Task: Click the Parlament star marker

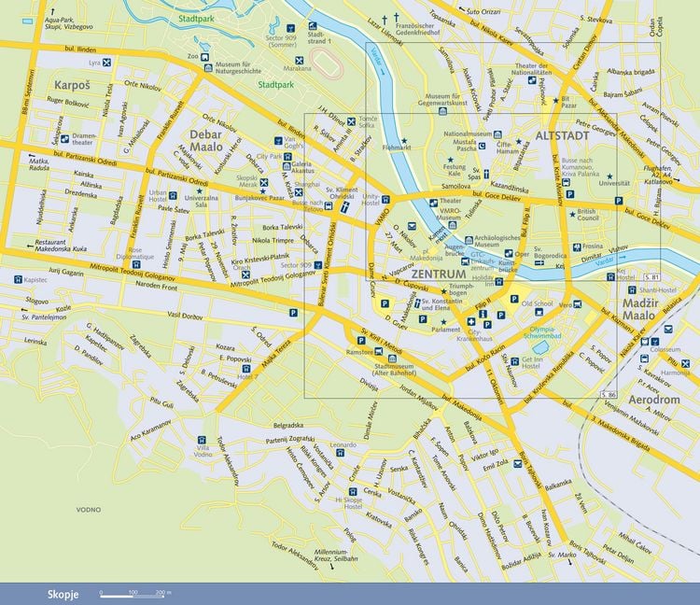Action: click(443, 322)
